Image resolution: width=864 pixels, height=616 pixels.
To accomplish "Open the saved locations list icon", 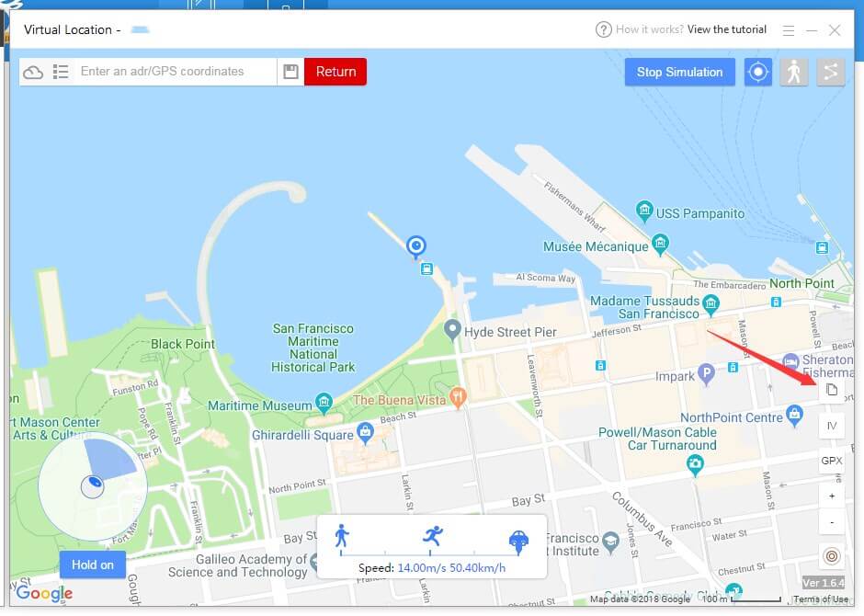I will coord(61,72).
